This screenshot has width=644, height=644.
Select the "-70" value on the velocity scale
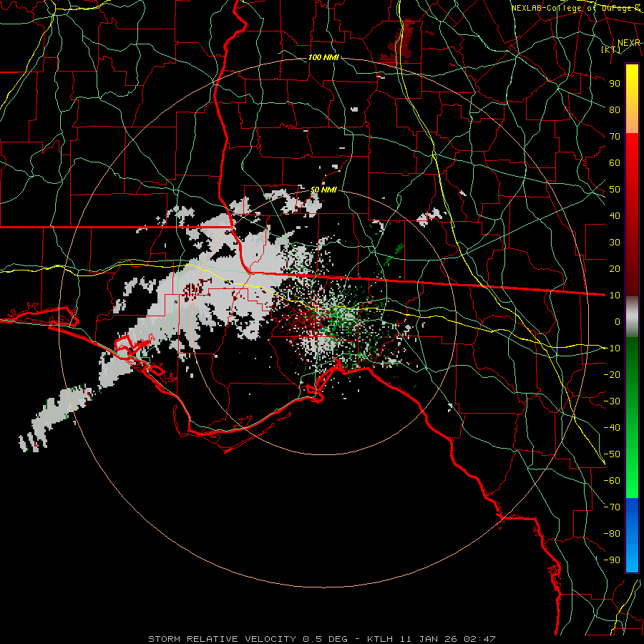point(612,507)
